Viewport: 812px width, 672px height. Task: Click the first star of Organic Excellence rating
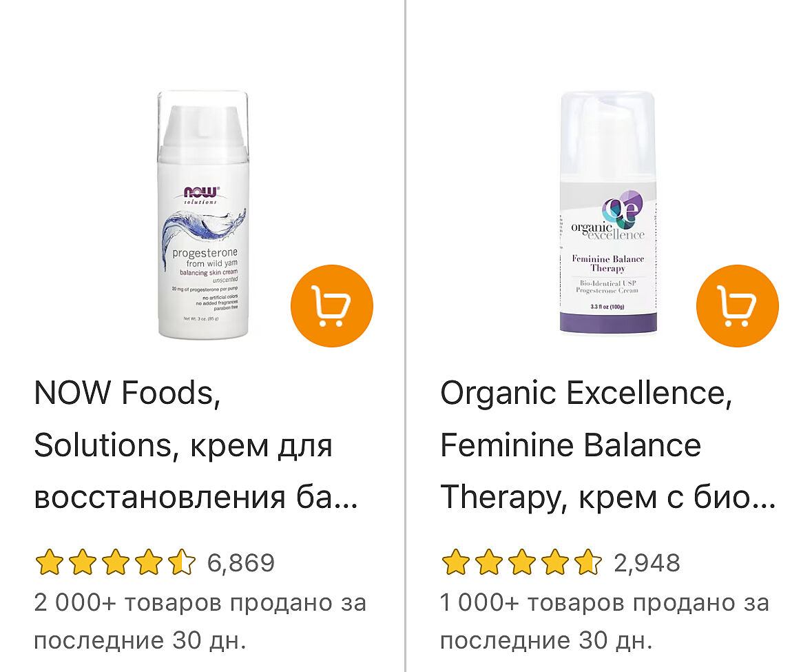pyautogui.click(x=456, y=562)
